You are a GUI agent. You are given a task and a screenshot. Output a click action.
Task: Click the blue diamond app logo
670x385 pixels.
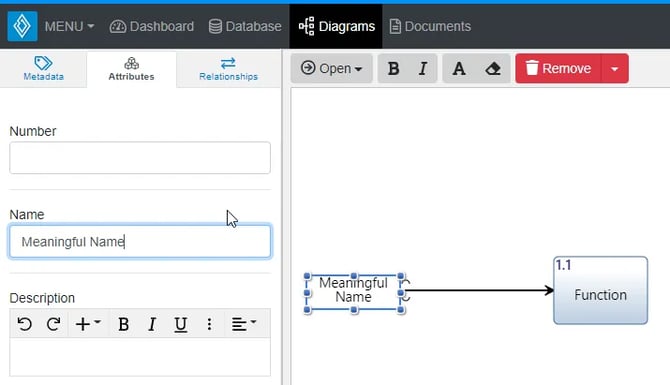pos(22,26)
